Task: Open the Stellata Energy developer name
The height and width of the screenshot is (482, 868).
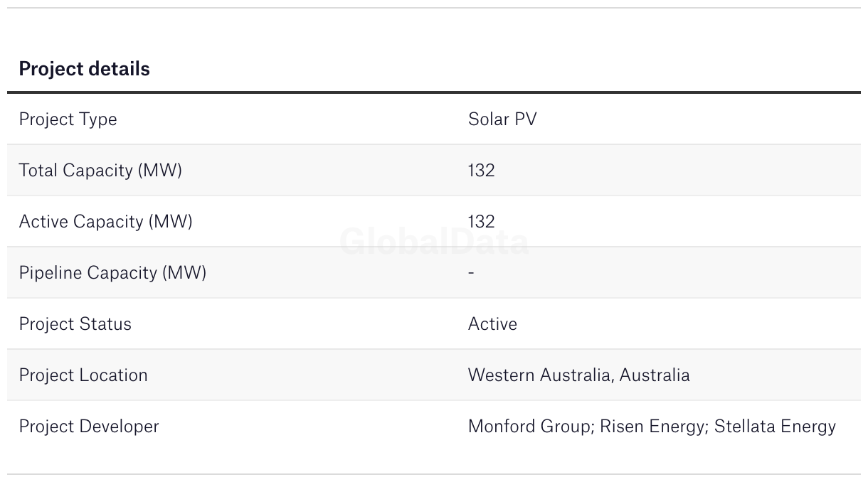Action: (775, 426)
